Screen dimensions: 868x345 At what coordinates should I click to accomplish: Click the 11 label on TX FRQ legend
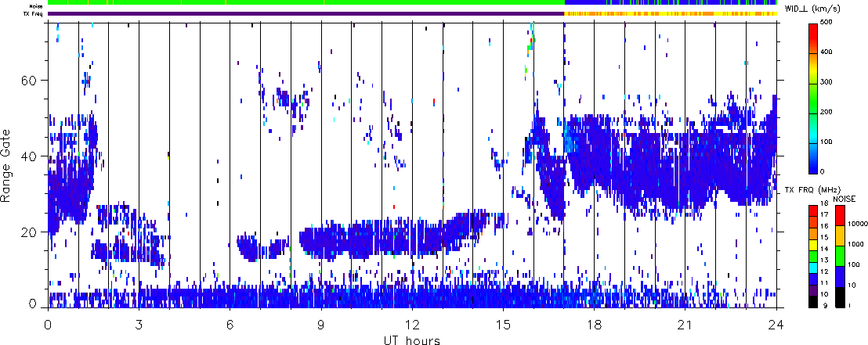point(824,283)
